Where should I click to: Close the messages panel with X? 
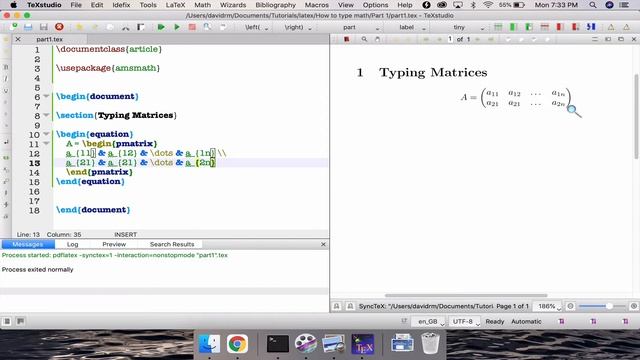[323, 244]
